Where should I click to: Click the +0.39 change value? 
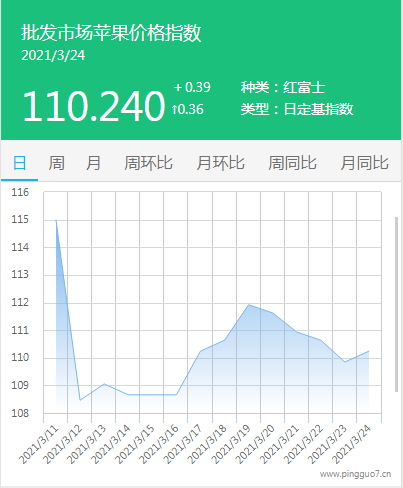pos(192,87)
